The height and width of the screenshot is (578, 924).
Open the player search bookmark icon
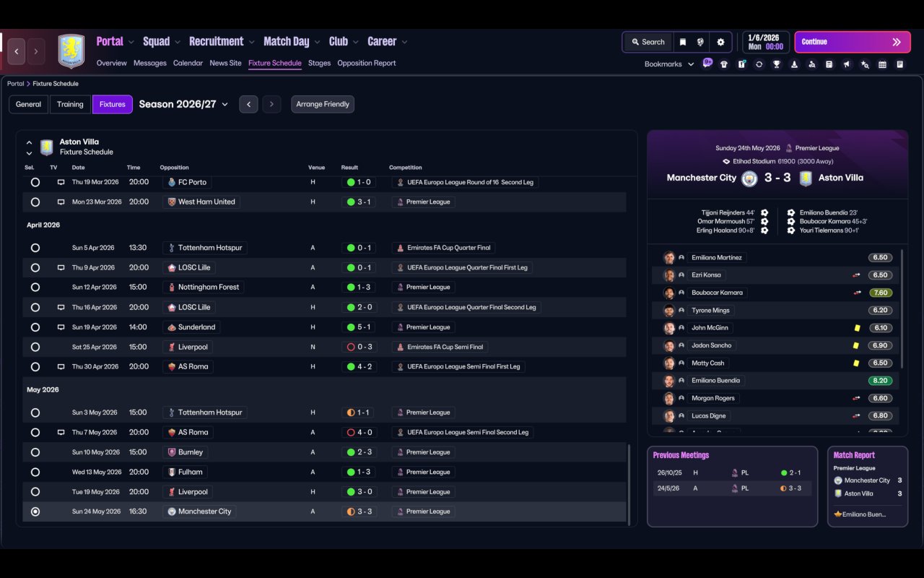[x=812, y=64]
